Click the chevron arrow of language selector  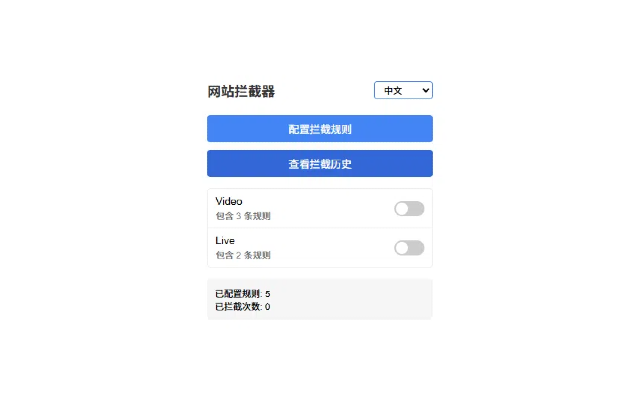(425, 90)
